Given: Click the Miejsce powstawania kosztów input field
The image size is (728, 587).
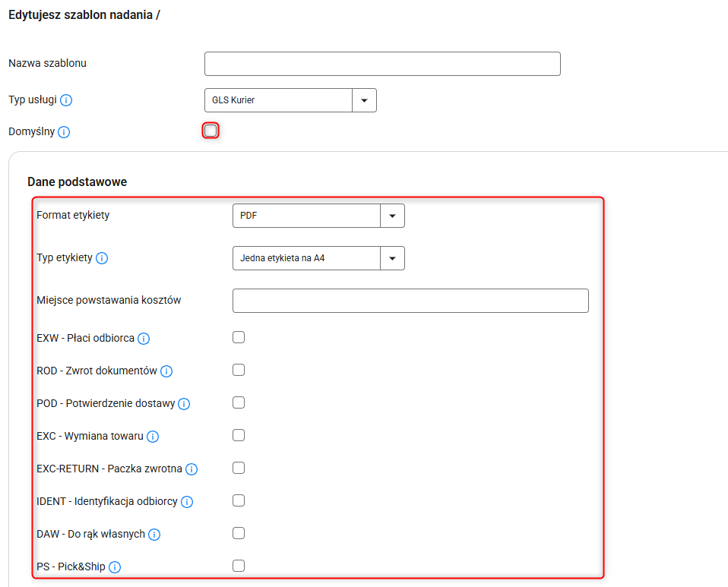Looking at the screenshot, I should [x=410, y=301].
